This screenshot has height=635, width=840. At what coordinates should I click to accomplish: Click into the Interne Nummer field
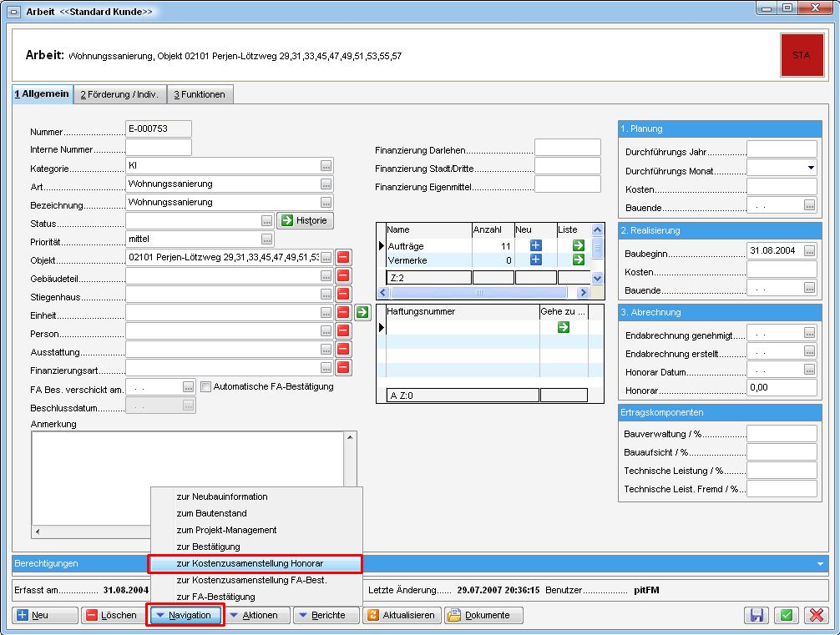click(x=159, y=148)
